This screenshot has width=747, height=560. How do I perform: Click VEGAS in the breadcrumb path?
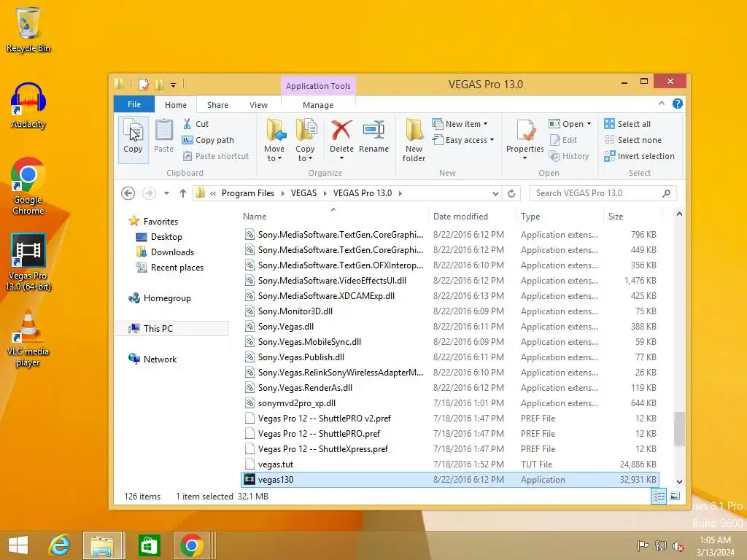pyautogui.click(x=303, y=193)
